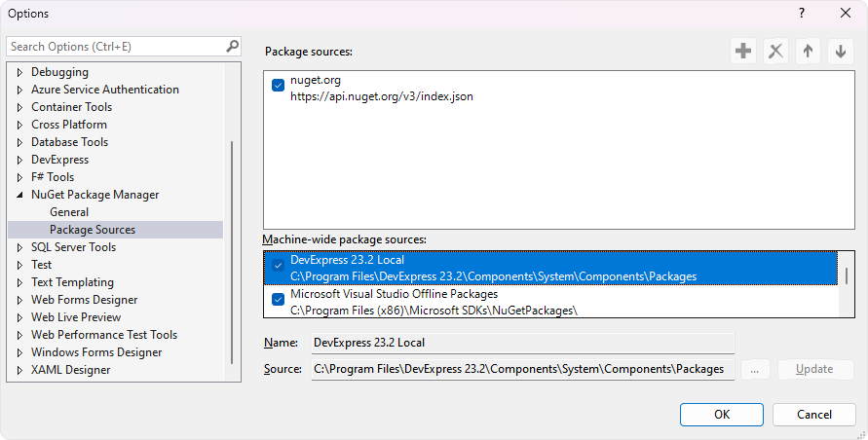Select the Web Live Preview label
Viewport: 868px width, 440px height.
(x=76, y=317)
